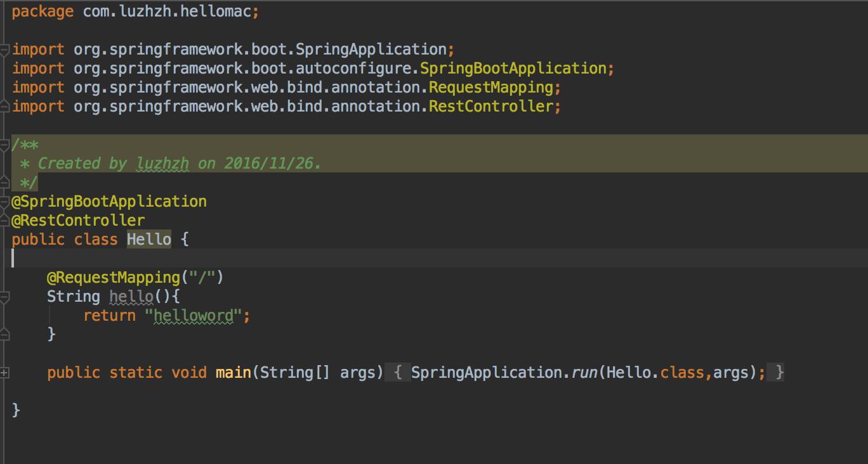Collapse the hello() method fold marker
Screen dimensions: 868x464
coord(4,296)
